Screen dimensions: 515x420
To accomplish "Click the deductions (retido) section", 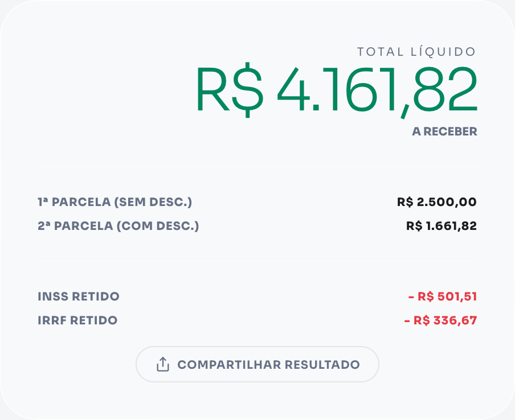I will click(257, 308).
